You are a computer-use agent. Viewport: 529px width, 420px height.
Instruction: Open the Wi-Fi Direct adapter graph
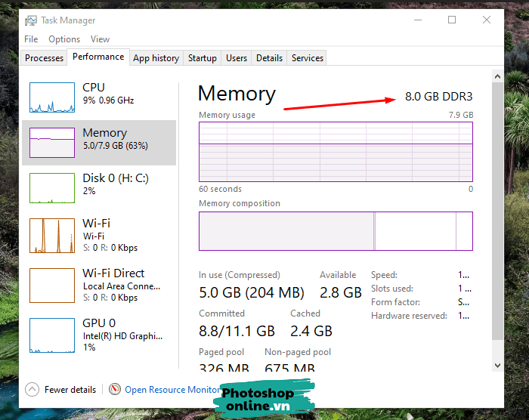[x=52, y=285]
